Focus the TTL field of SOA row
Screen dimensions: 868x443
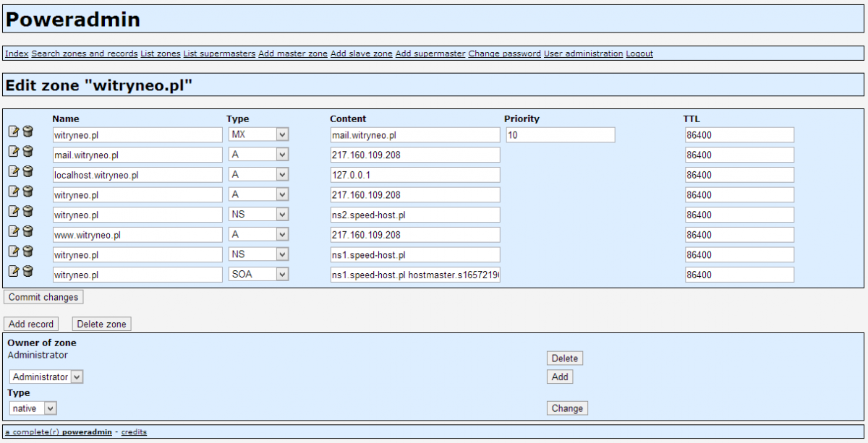click(739, 275)
